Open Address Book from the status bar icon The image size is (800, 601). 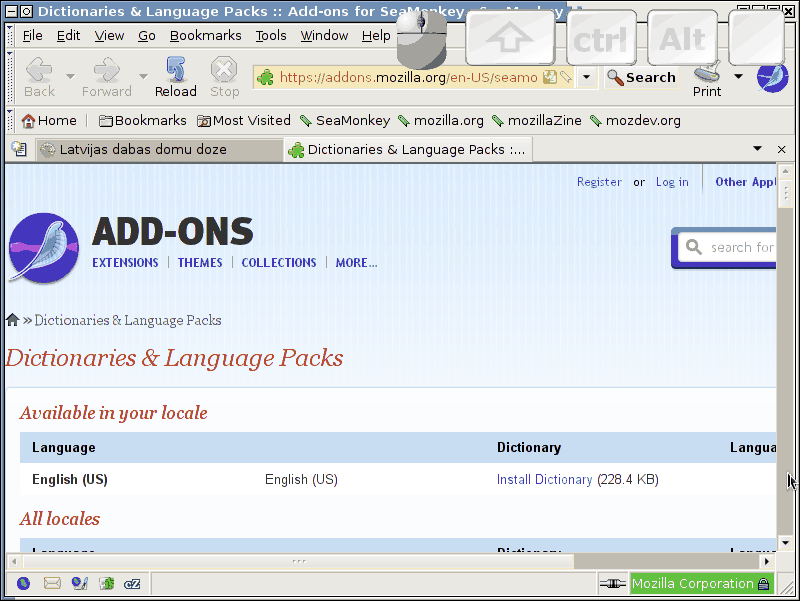point(107,583)
